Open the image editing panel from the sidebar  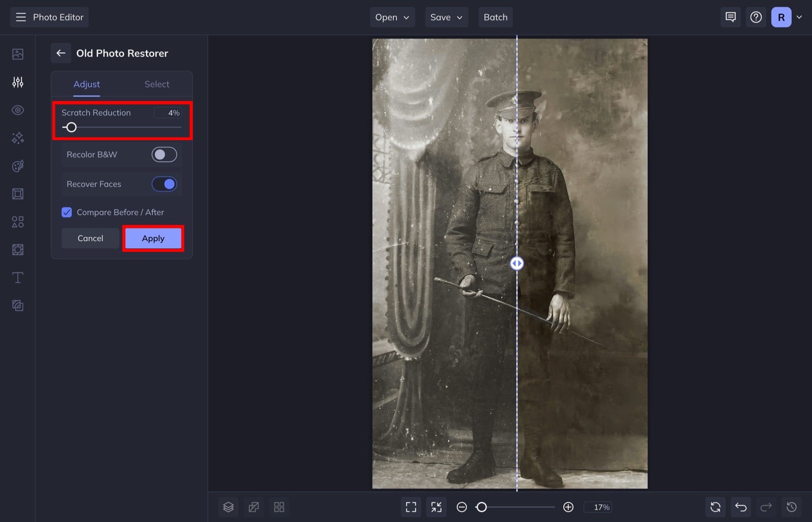click(17, 53)
